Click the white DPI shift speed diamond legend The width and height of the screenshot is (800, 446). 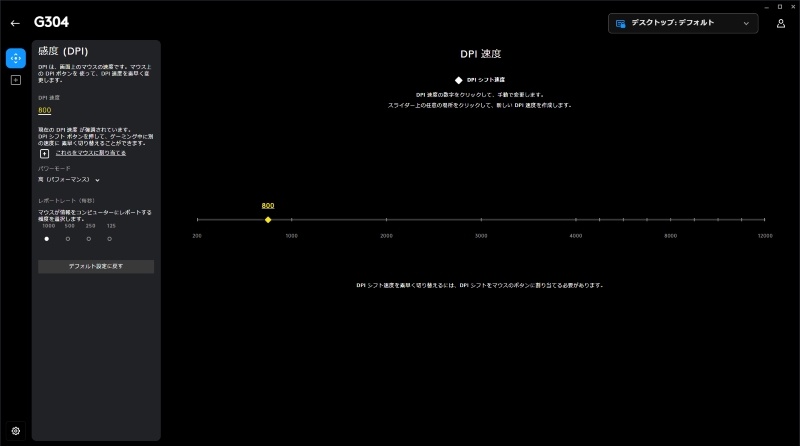tap(459, 80)
